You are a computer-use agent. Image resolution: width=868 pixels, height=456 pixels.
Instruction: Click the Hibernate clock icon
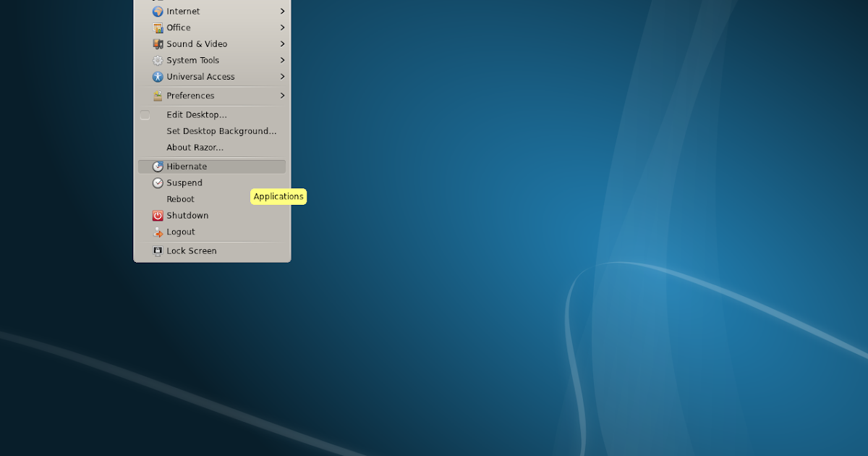tap(158, 166)
